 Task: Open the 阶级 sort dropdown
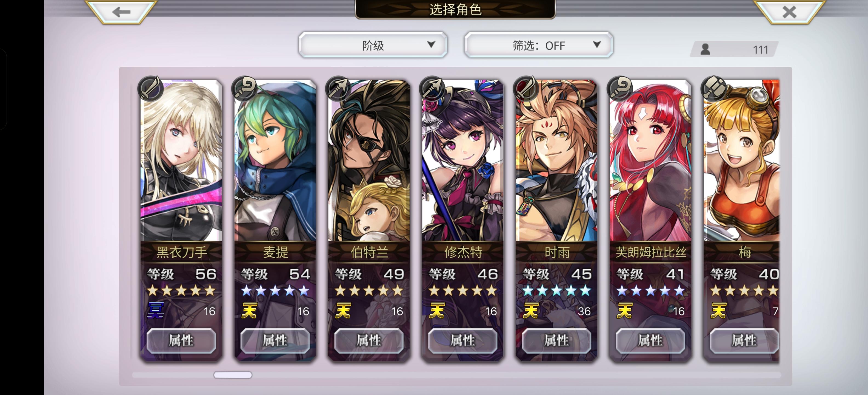tap(373, 45)
